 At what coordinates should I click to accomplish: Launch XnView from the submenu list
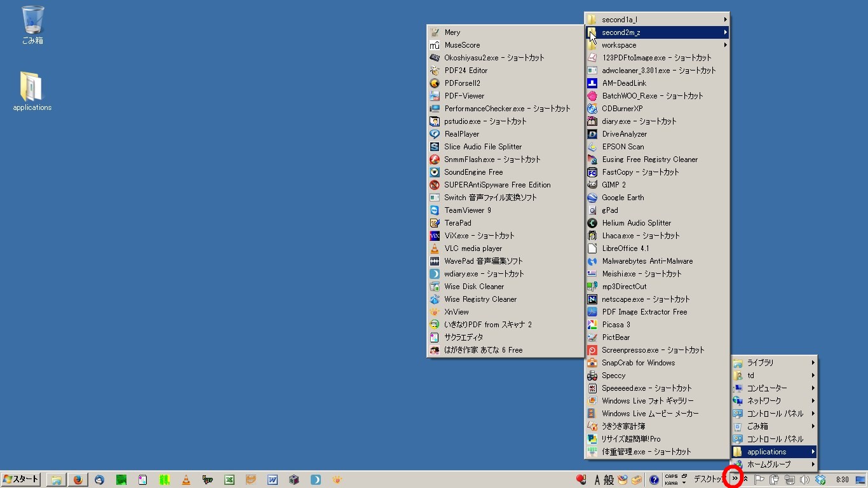(x=505, y=312)
